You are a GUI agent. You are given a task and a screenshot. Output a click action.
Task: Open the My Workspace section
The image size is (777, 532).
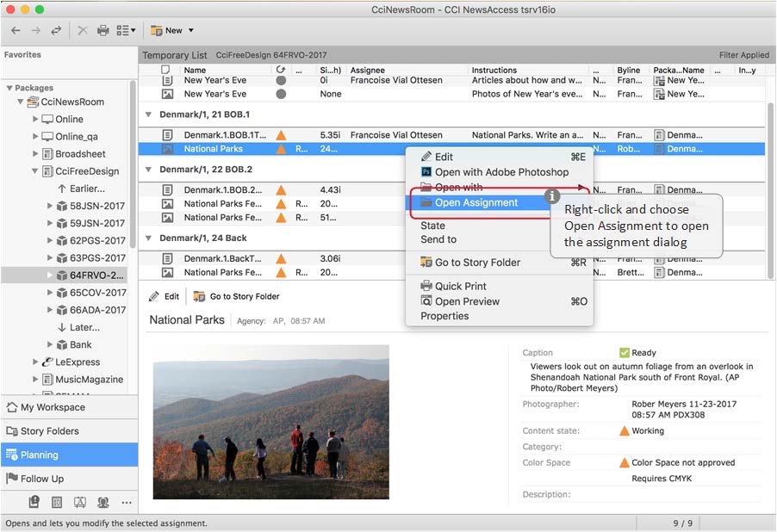click(x=52, y=407)
